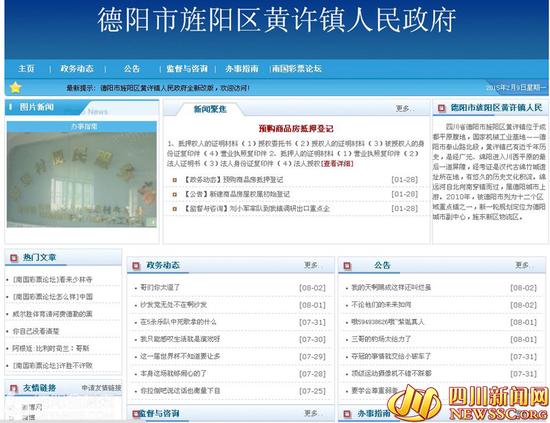Click the yellow star icon beside the notice
The height and width of the screenshot is (423, 550).
tap(15, 87)
